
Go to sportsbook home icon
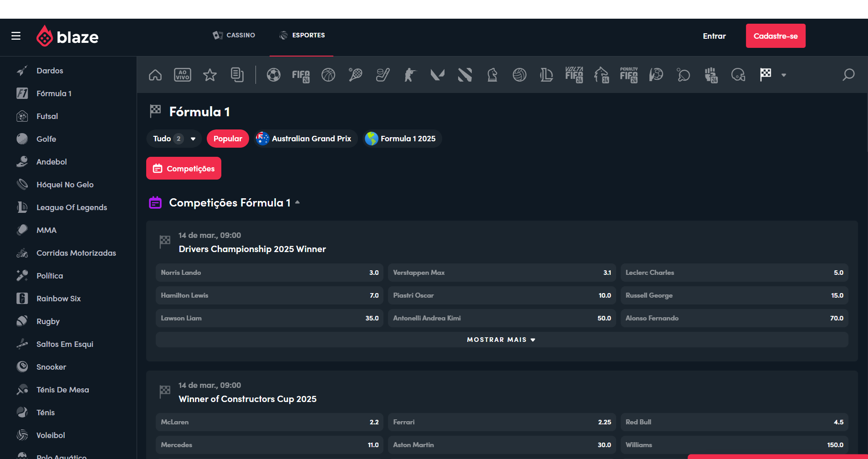[x=155, y=75]
